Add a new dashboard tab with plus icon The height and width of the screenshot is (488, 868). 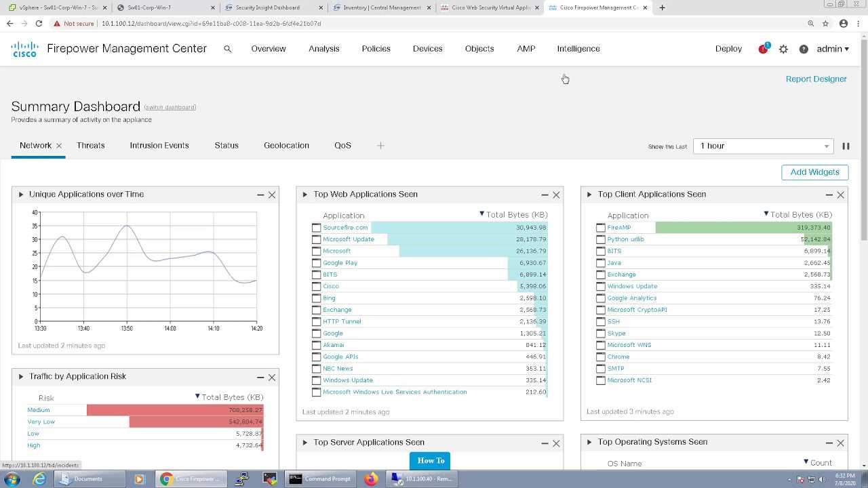point(380,146)
